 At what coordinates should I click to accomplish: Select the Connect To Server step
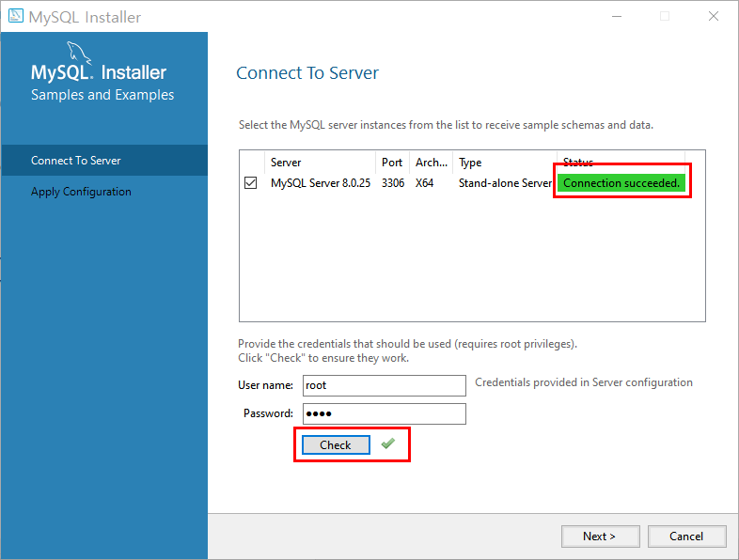104,161
